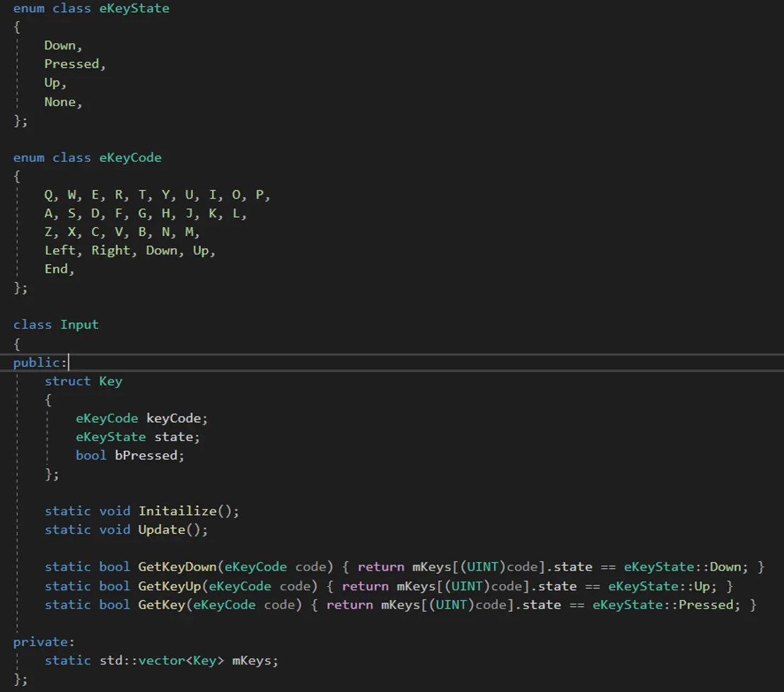784x692 pixels.
Task: Click "return" on the GetKeyDown line
Action: pos(381,567)
